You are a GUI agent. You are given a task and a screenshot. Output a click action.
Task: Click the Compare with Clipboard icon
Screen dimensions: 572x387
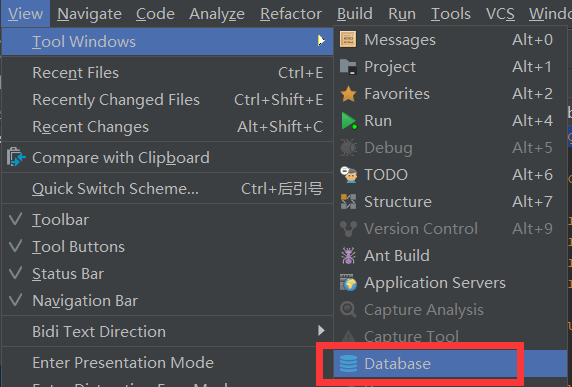(16, 157)
